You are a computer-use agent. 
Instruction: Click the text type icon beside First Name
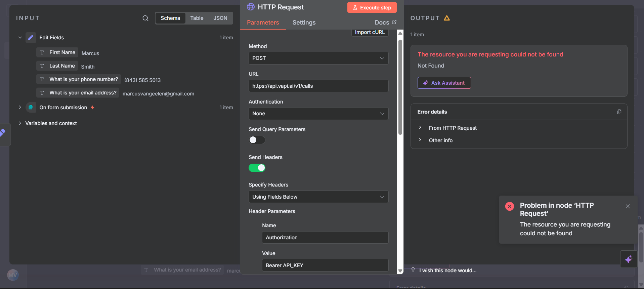point(42,52)
